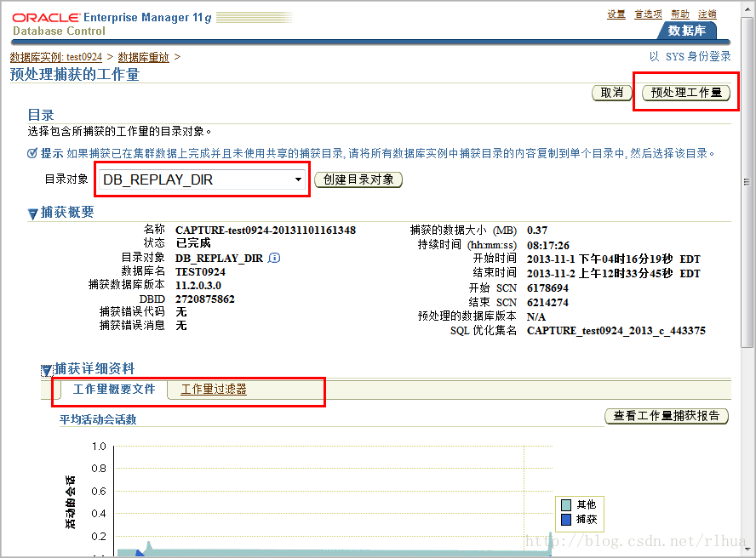Click the database version 11.2.0.3.0
The width and height of the screenshot is (756, 558).
[198, 285]
